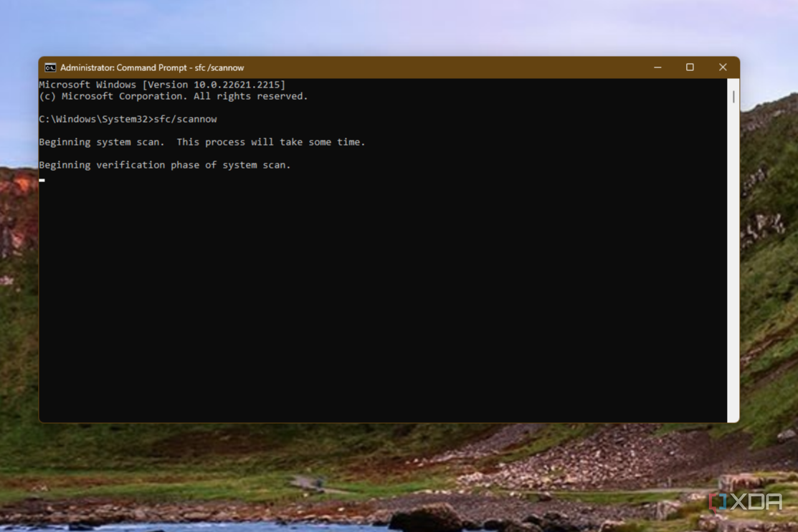
Task: Click the Microsoft Corporation copyright line
Action: (174, 96)
